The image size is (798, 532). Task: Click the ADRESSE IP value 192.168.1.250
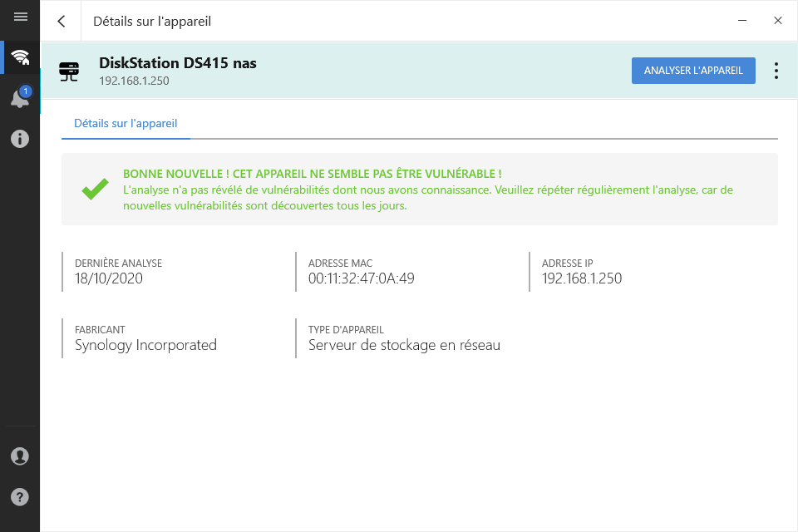click(x=582, y=278)
